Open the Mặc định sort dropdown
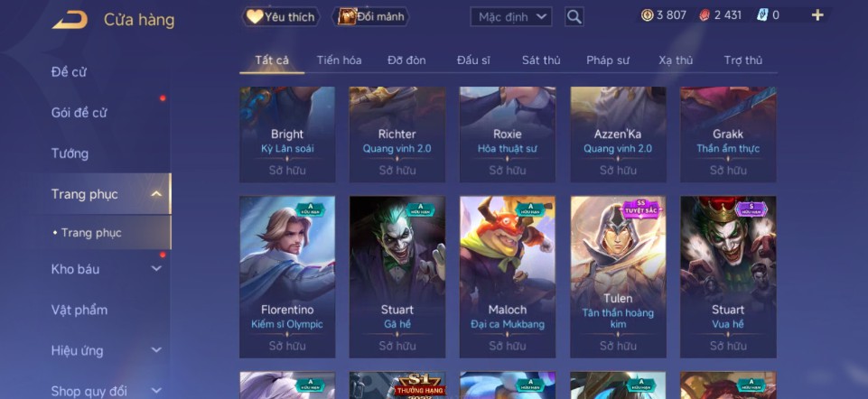This screenshot has width=868, height=399. point(511,16)
